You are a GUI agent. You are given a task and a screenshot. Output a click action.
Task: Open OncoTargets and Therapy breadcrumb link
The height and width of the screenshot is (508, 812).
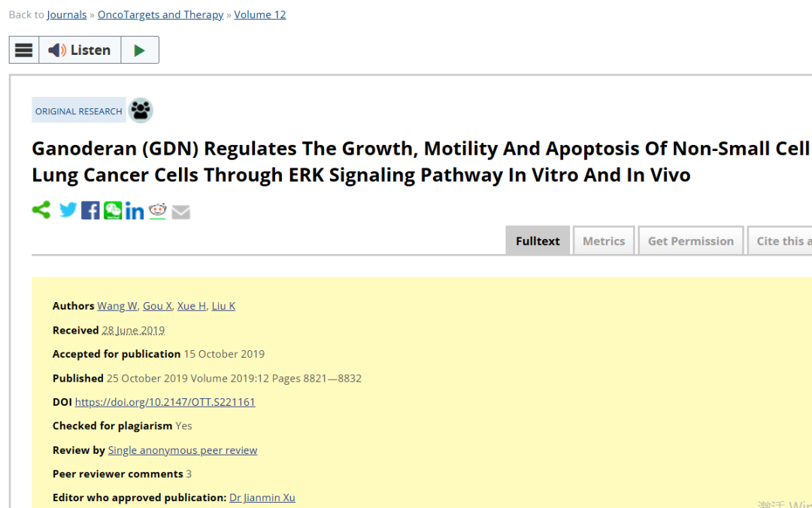161,14
